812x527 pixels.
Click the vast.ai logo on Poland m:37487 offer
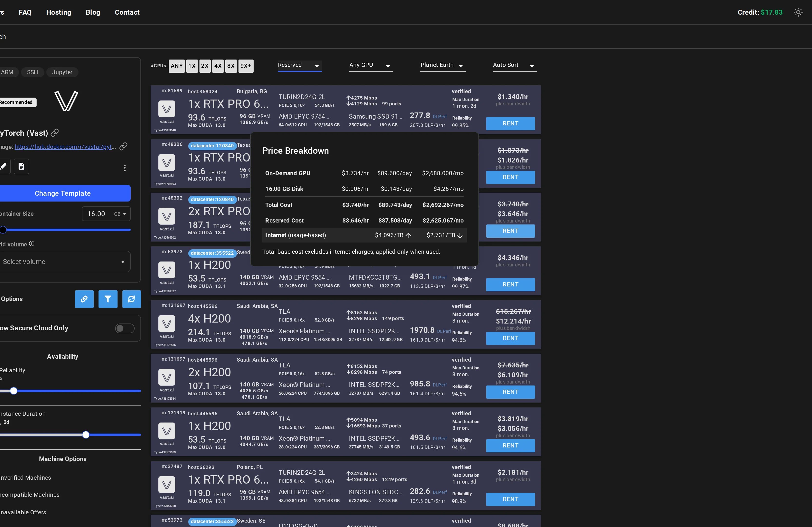pyautogui.click(x=167, y=485)
